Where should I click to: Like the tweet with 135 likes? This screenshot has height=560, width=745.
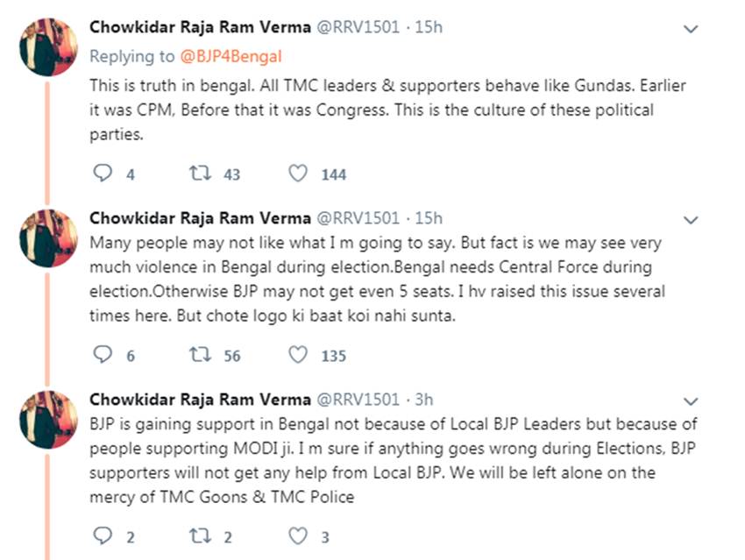point(298,355)
